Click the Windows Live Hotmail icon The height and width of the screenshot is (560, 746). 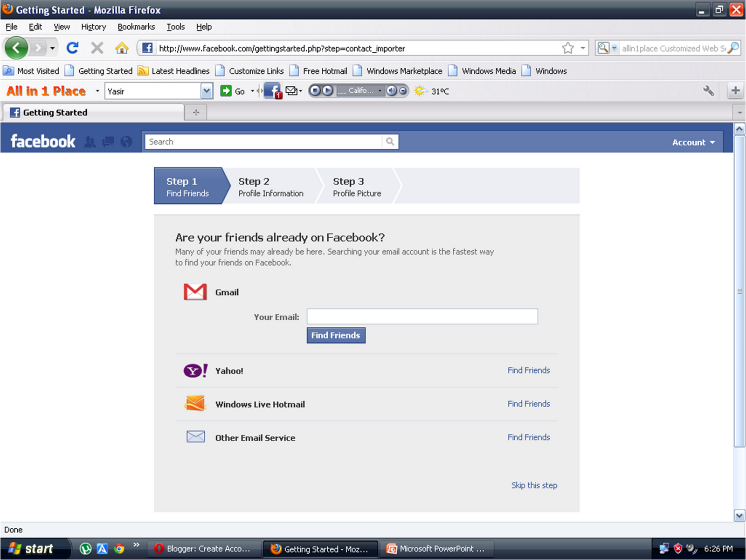pos(195,403)
